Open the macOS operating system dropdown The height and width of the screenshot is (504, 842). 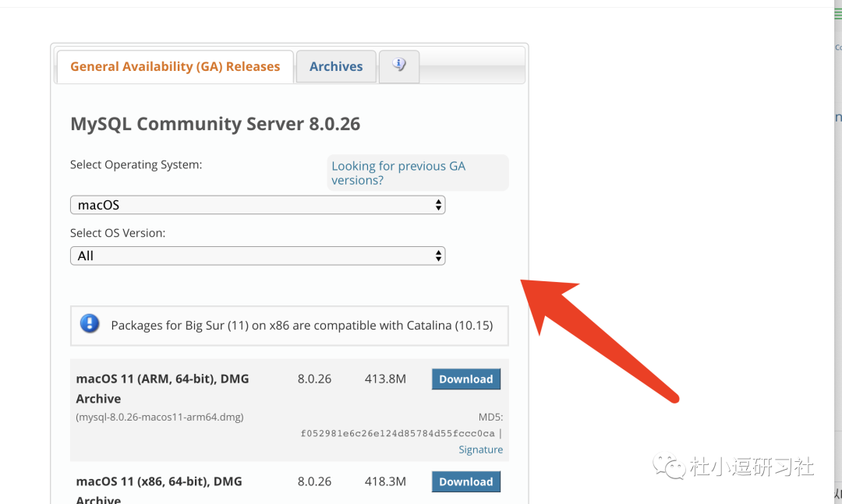coord(258,205)
